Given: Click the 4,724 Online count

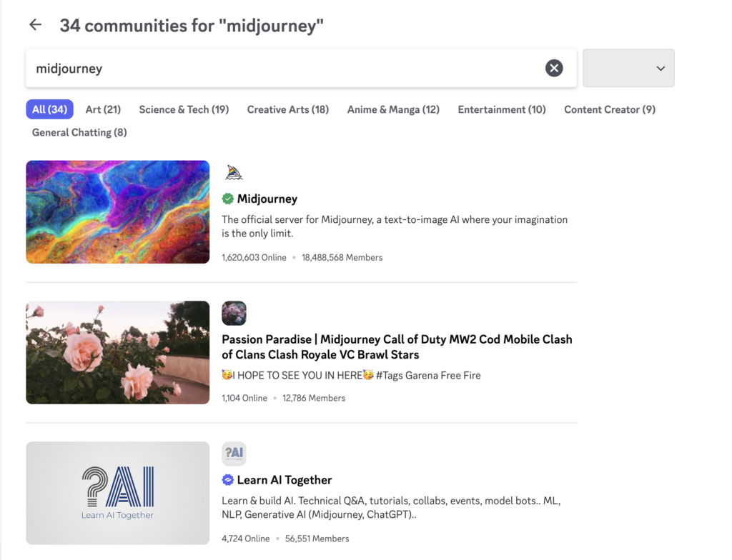Looking at the screenshot, I should tap(246, 539).
